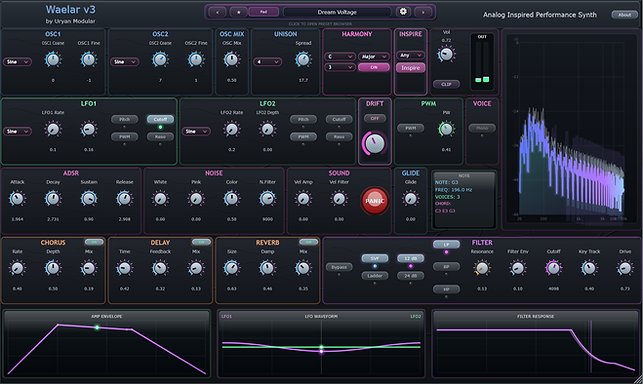The width and height of the screenshot is (643, 384).
Task: Open preset browser via Dream Voltage name
Action: (337, 12)
